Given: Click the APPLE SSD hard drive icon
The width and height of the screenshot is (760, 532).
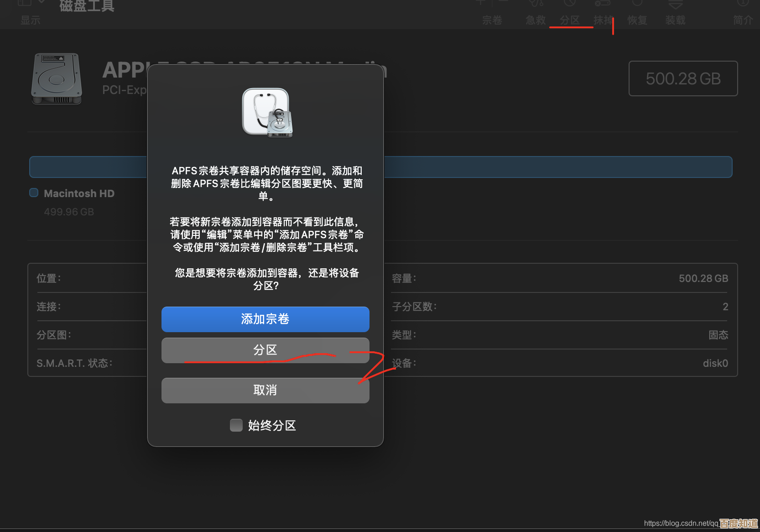Looking at the screenshot, I should [56, 79].
